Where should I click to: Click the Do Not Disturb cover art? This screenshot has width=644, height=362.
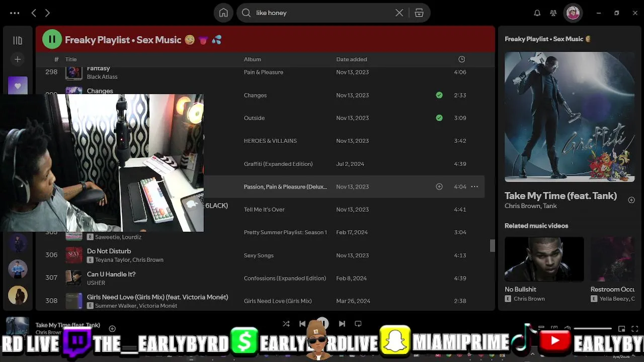[74, 255]
